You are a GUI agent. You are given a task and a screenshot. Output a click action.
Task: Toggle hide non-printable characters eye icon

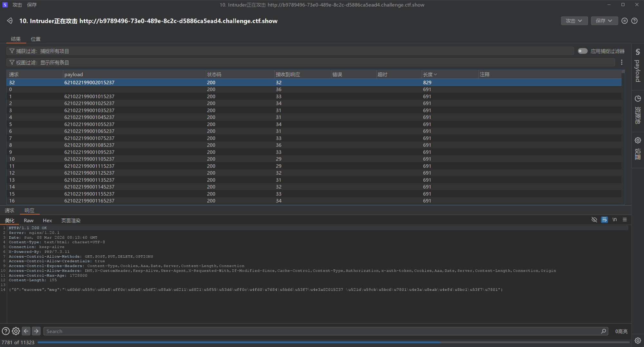coord(594,220)
